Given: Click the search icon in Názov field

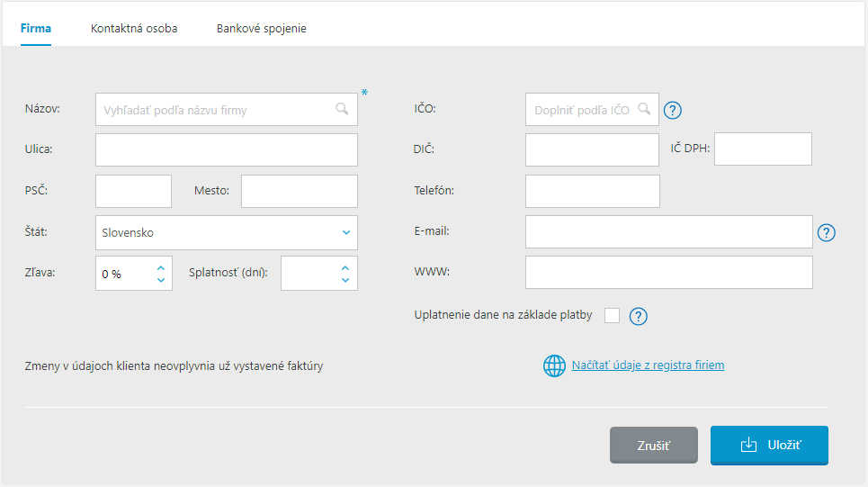Looking at the screenshot, I should coord(342,109).
